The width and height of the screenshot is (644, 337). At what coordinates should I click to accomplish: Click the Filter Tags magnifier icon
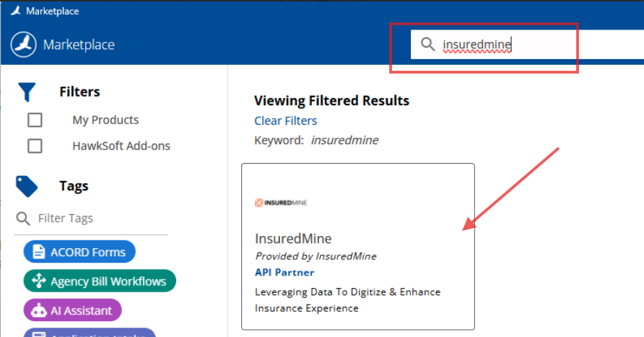[23, 219]
